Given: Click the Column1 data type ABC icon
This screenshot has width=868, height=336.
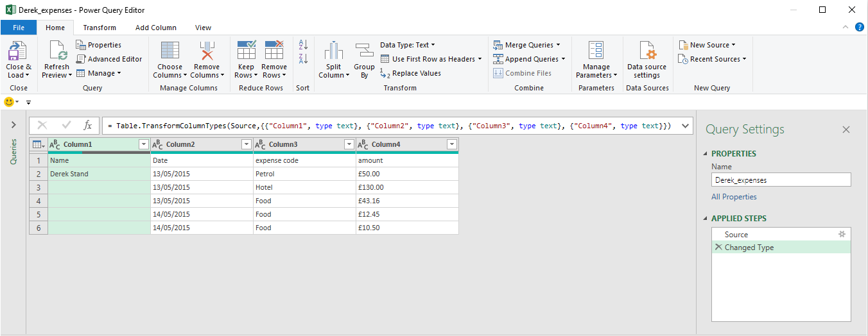Looking at the screenshot, I should (x=55, y=145).
